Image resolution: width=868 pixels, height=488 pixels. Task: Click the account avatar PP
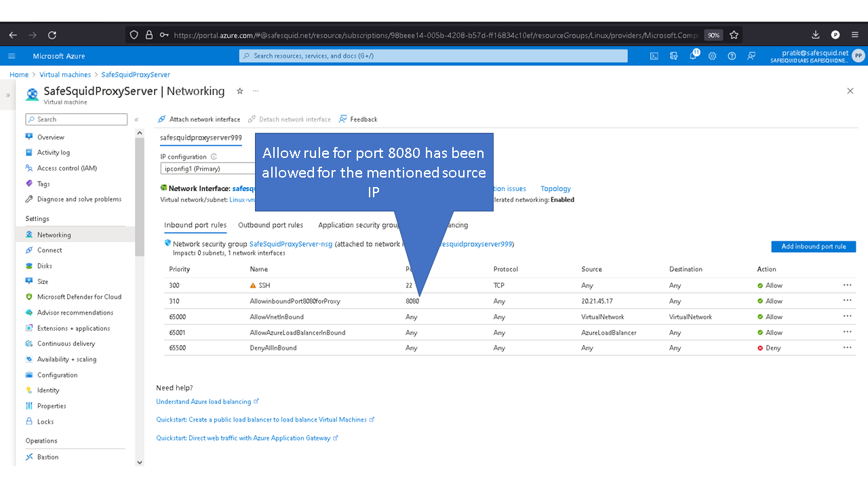coord(859,56)
